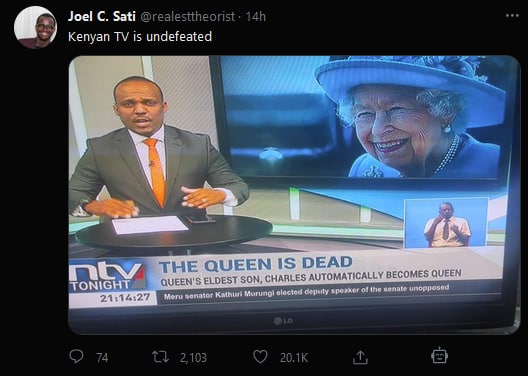Click the 74 replies count
This screenshot has height=376, width=528.
tap(102, 357)
